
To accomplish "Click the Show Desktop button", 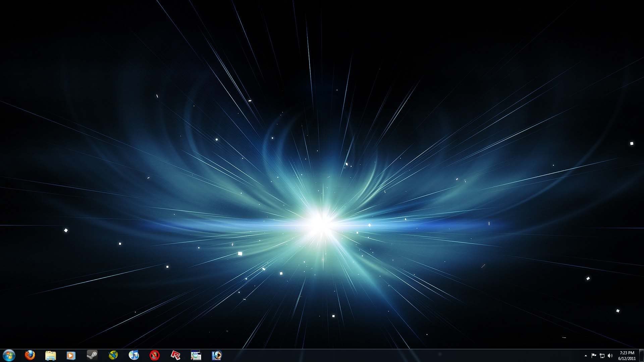I will (641, 356).
